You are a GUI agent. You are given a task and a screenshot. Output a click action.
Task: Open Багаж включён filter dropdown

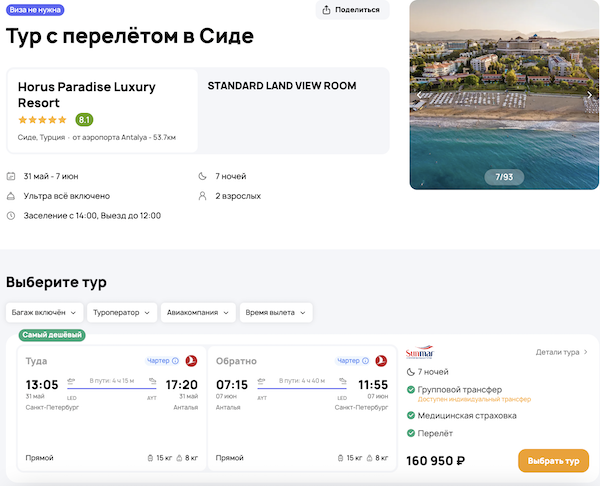click(43, 313)
